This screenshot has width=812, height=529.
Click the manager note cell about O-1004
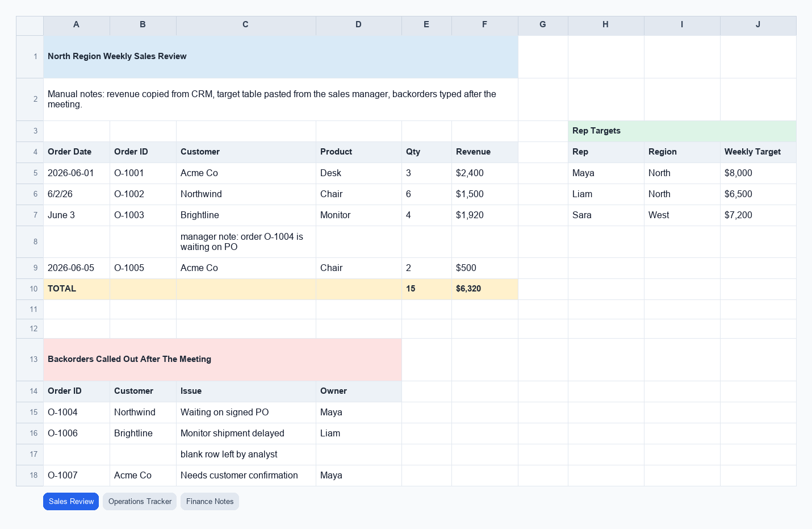point(246,242)
